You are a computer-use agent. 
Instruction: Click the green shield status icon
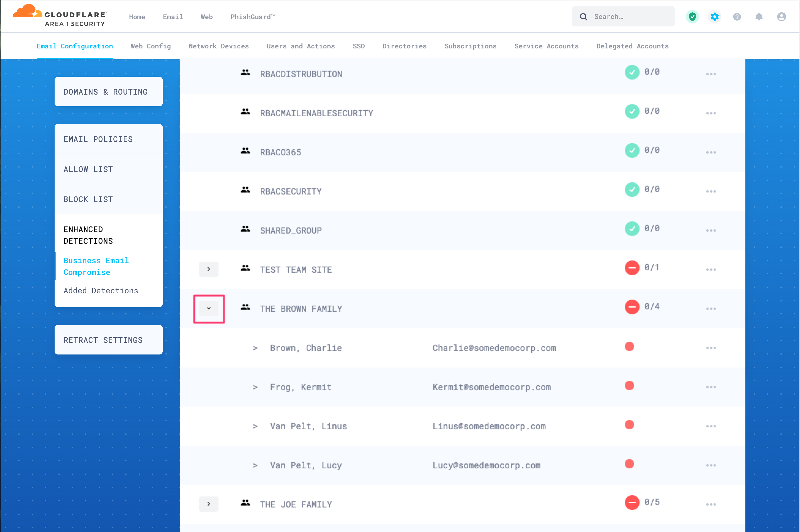pyautogui.click(x=692, y=17)
